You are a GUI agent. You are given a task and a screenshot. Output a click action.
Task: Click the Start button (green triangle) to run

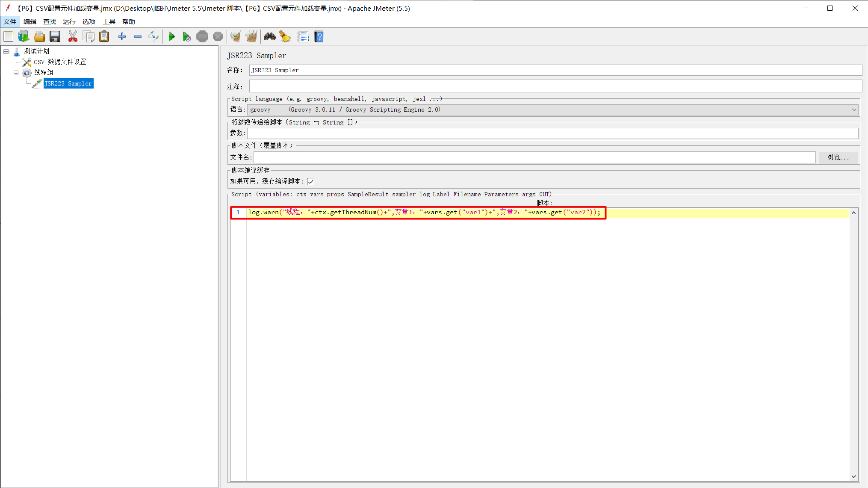tap(172, 37)
